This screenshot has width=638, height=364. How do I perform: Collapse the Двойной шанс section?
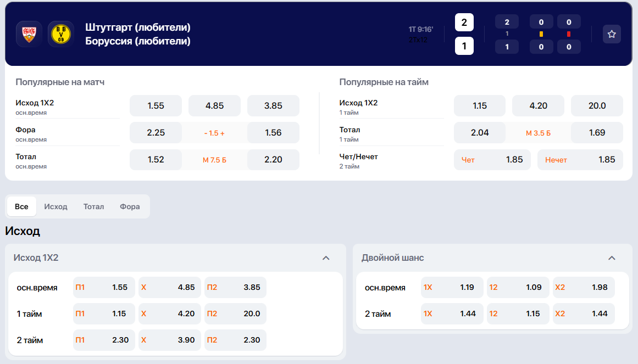[612, 258]
